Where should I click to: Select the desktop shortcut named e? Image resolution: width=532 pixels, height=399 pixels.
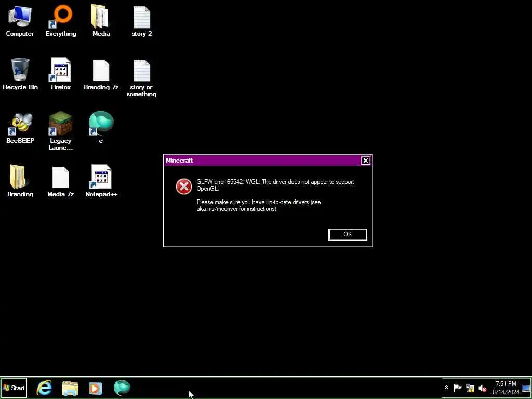(x=101, y=128)
